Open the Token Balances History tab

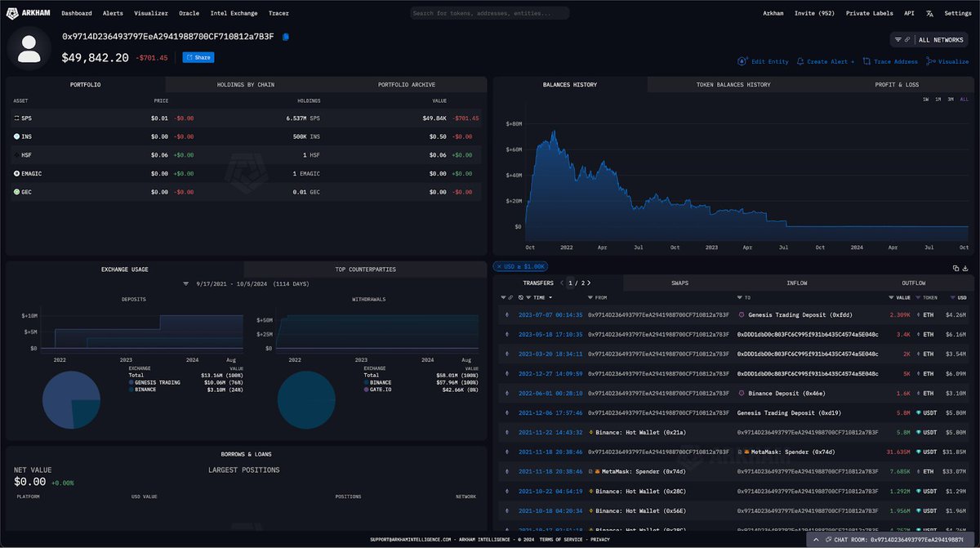[733, 84]
